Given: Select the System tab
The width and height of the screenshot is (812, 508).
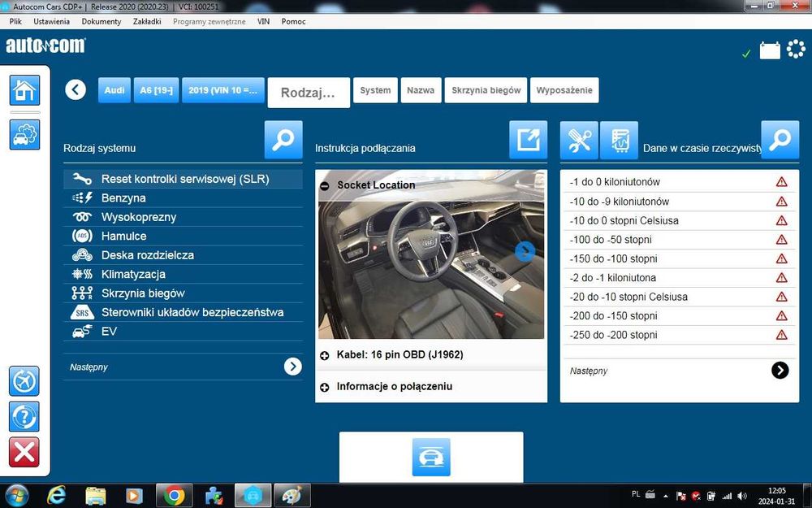Looking at the screenshot, I should pyautogui.click(x=375, y=90).
